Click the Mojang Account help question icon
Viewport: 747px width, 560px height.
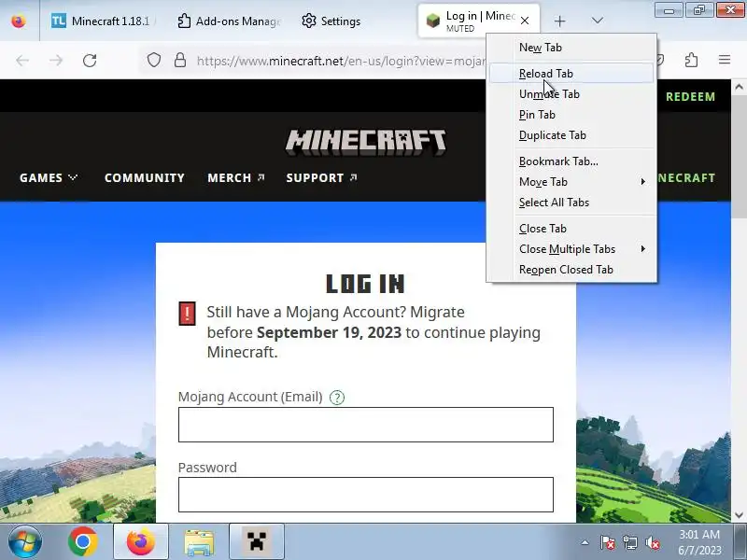[337, 398]
